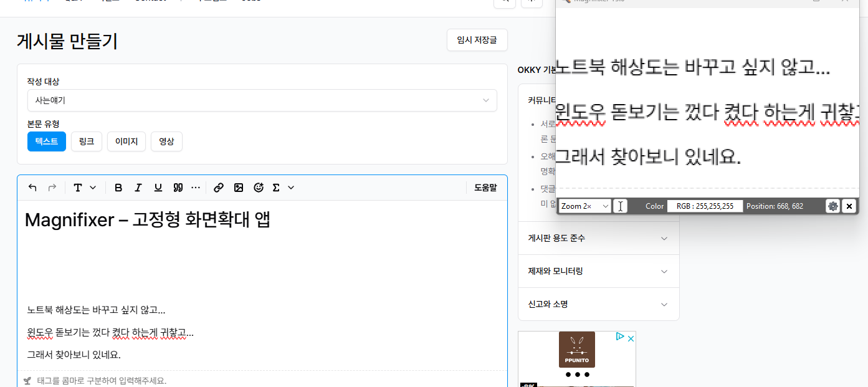
Task: Insert an image into the post
Action: click(x=239, y=188)
